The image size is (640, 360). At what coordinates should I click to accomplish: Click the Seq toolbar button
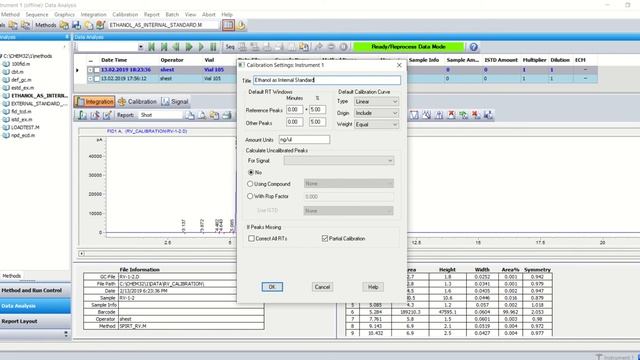pos(230,47)
